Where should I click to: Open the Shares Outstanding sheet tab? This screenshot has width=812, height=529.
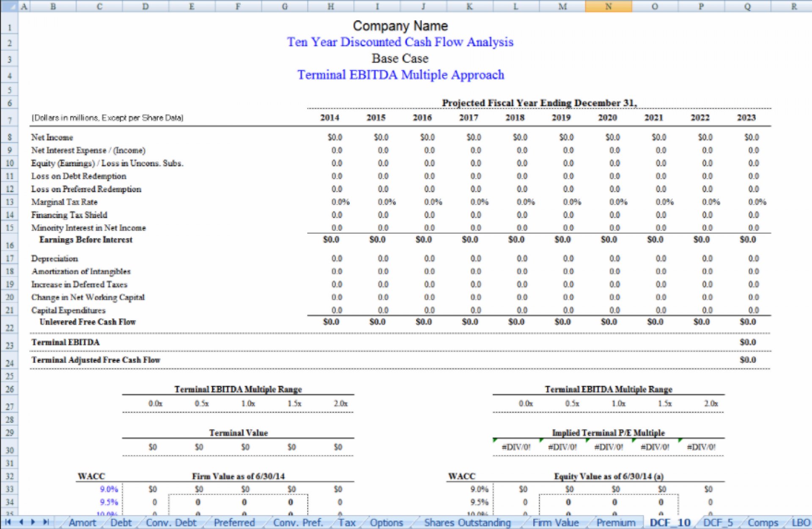467,523
